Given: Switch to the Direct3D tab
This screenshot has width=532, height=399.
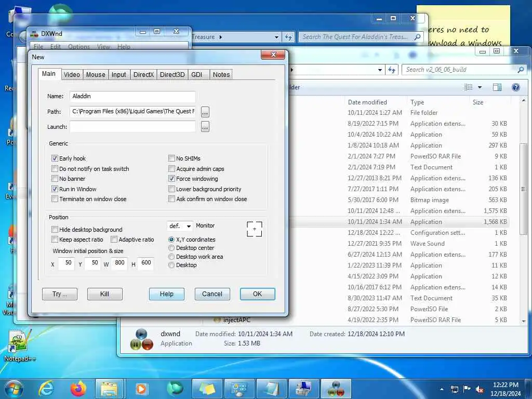Looking at the screenshot, I should (172, 75).
